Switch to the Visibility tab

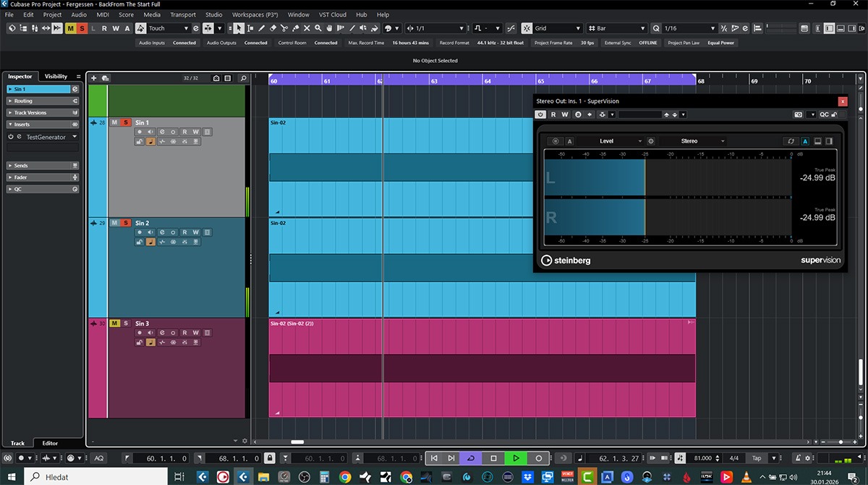coord(56,76)
